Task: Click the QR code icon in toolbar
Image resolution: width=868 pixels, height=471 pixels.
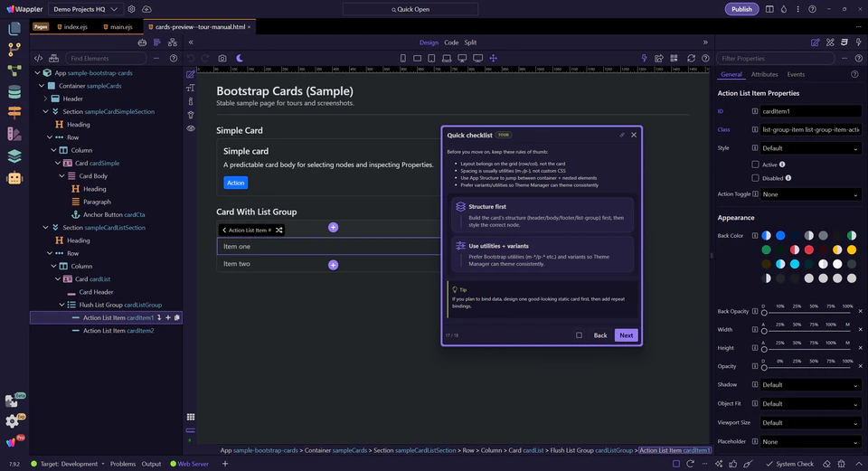Action: tap(674, 58)
